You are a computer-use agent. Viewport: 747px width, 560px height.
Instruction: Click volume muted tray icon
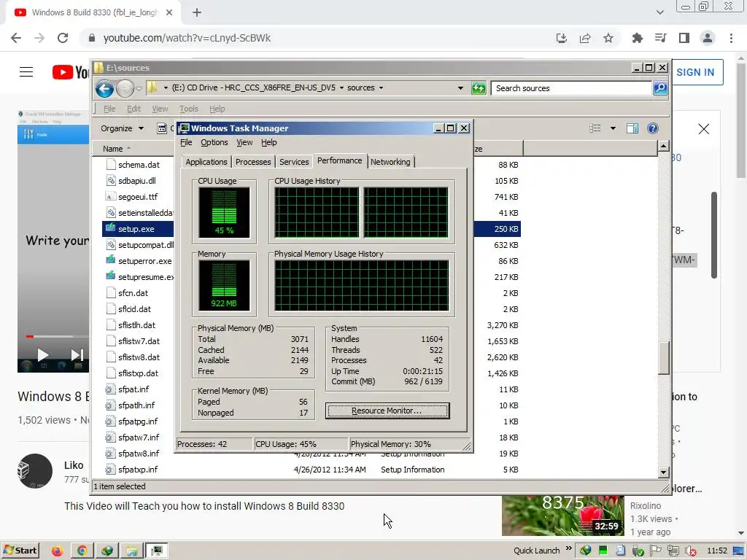click(x=691, y=551)
